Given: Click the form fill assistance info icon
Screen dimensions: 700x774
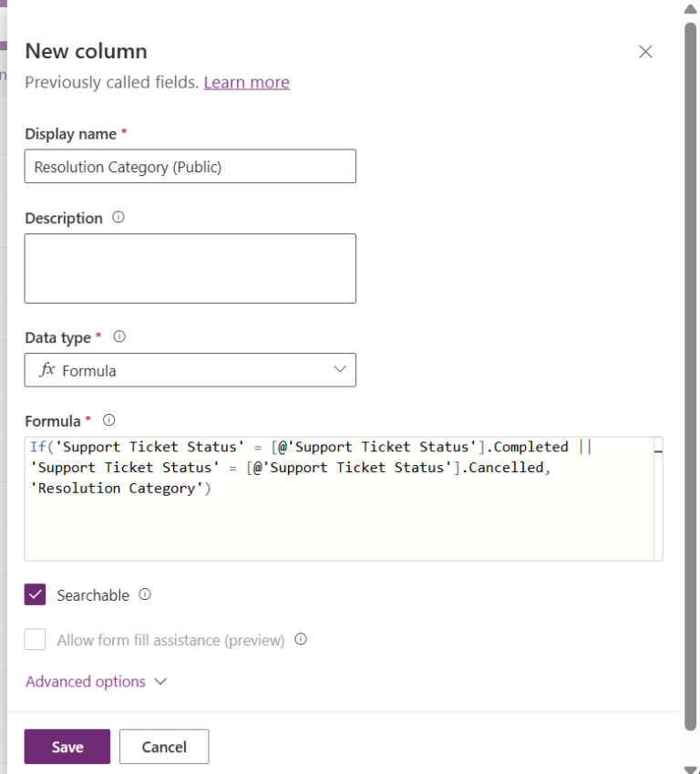Looking at the screenshot, I should tap(301, 639).
